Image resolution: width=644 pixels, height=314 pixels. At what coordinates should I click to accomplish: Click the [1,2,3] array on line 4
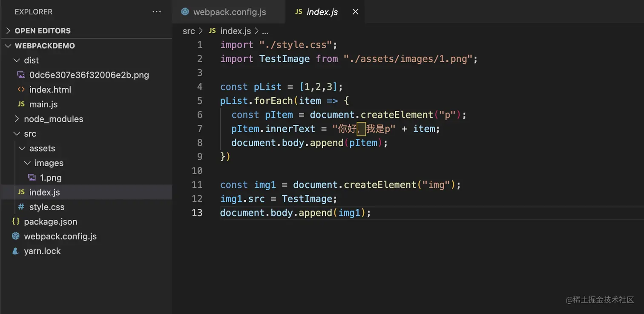click(318, 87)
